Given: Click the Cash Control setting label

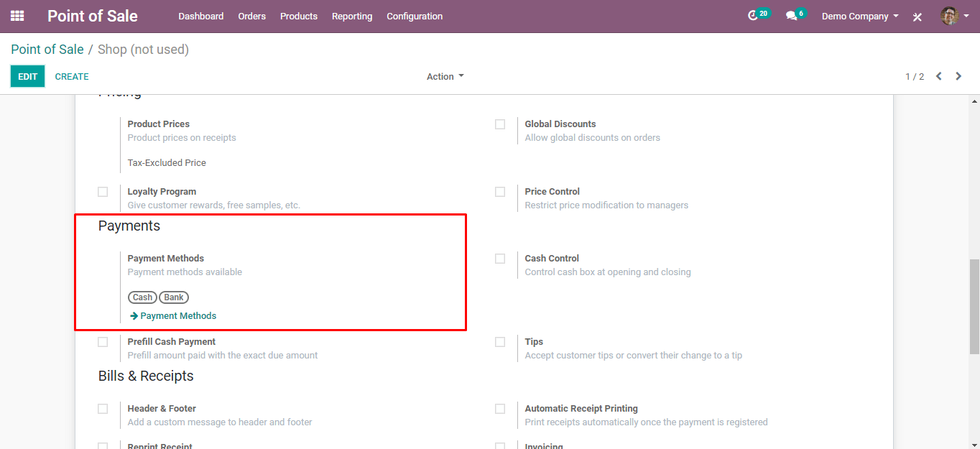Looking at the screenshot, I should 552,259.
